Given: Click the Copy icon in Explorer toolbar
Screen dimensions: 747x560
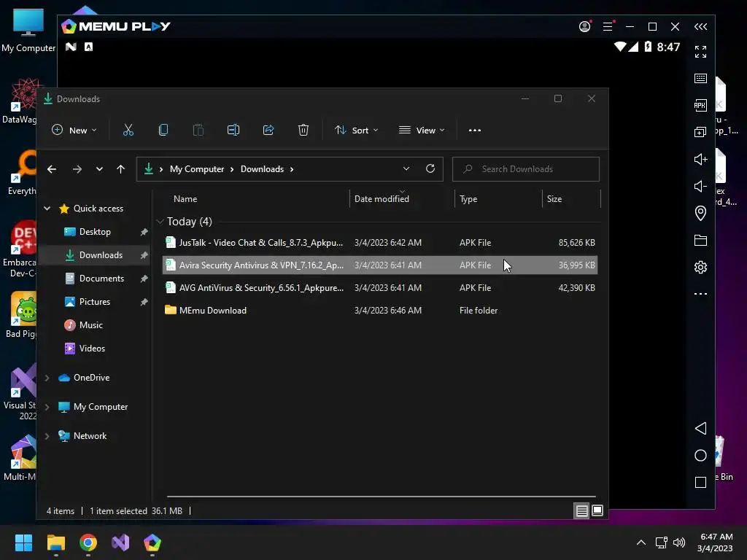Looking at the screenshot, I should pos(163,130).
